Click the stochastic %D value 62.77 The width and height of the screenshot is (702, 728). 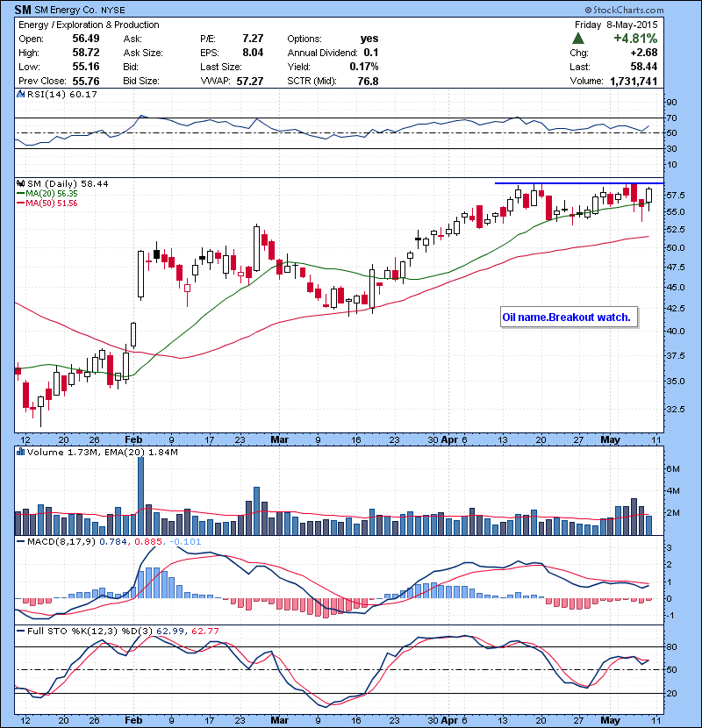pos(204,631)
